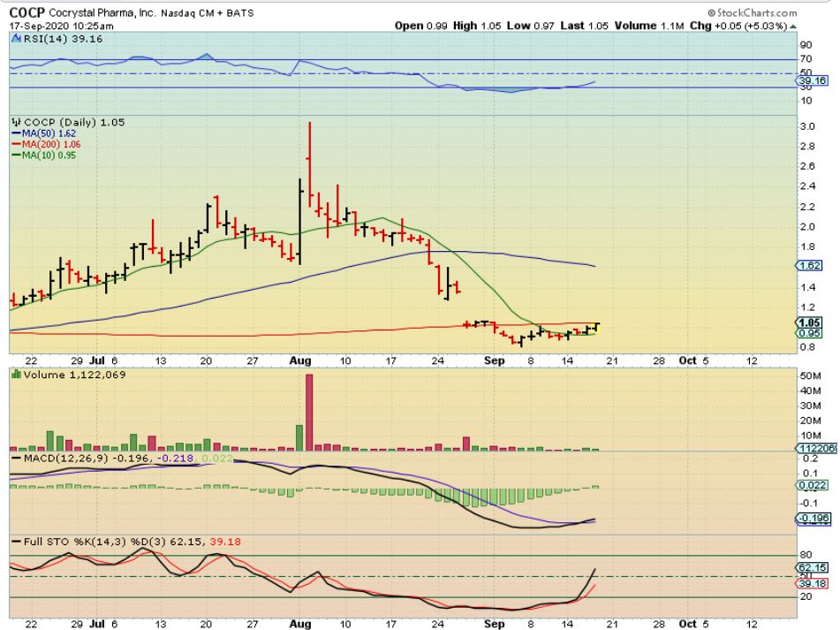Click the Nasdaq CM + BATS exchange label
The image size is (840, 630).
pyautogui.click(x=208, y=13)
